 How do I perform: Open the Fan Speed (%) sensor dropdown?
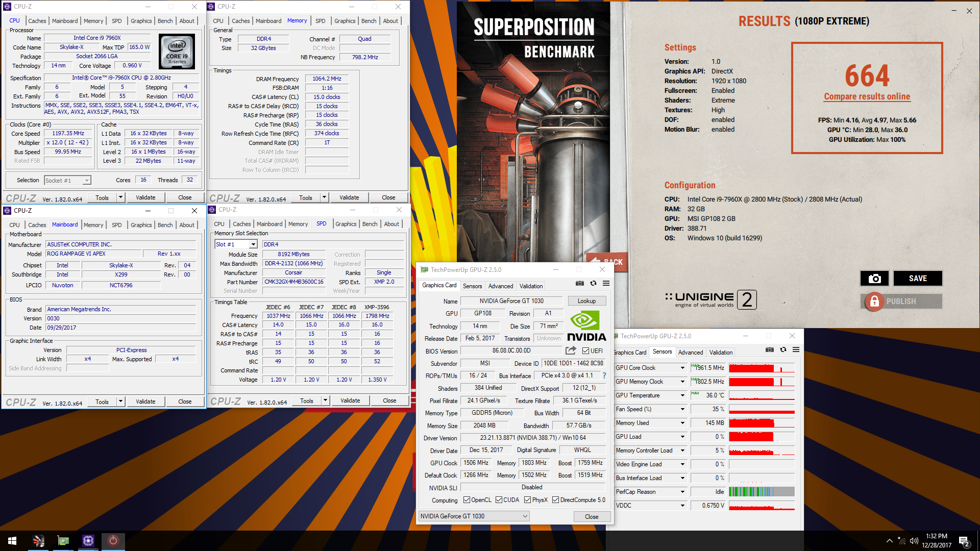(x=682, y=409)
